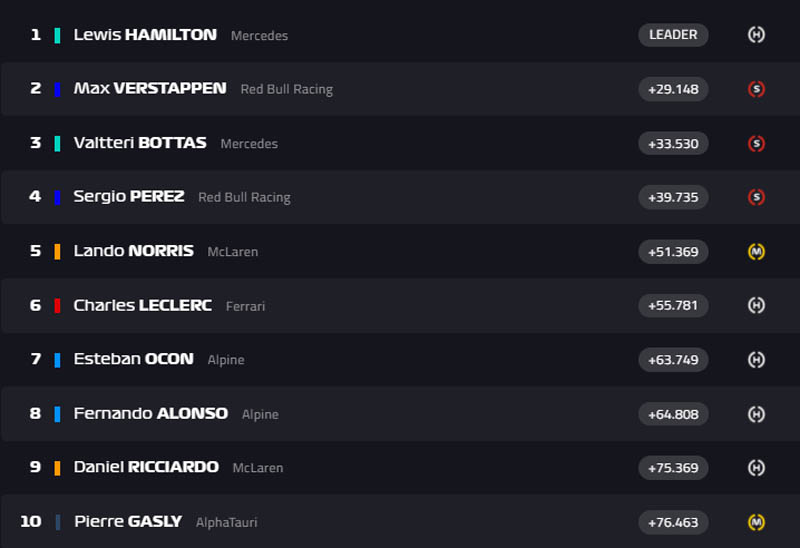This screenshot has height=548, width=800.
Task: Click the LEADER badge for Hamilton
Action: 673,35
